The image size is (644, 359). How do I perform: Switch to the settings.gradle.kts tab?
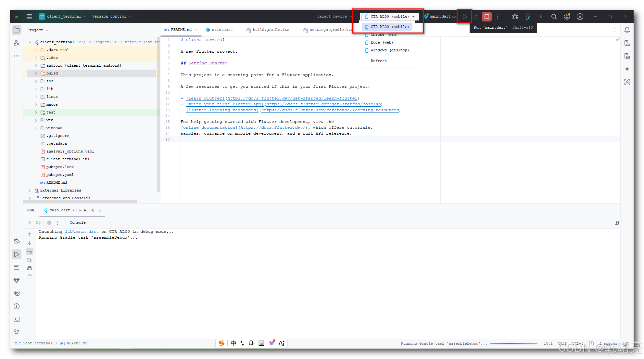click(328, 30)
